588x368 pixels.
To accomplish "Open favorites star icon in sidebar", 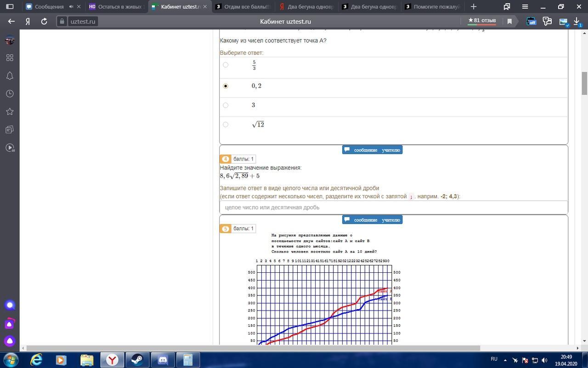I will pos(10,111).
